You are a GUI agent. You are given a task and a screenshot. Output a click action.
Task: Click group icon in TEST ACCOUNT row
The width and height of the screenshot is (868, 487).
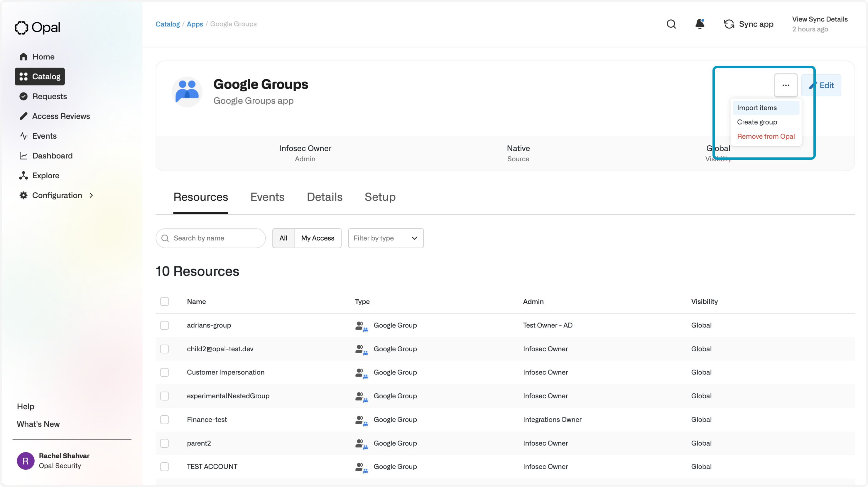(x=361, y=467)
